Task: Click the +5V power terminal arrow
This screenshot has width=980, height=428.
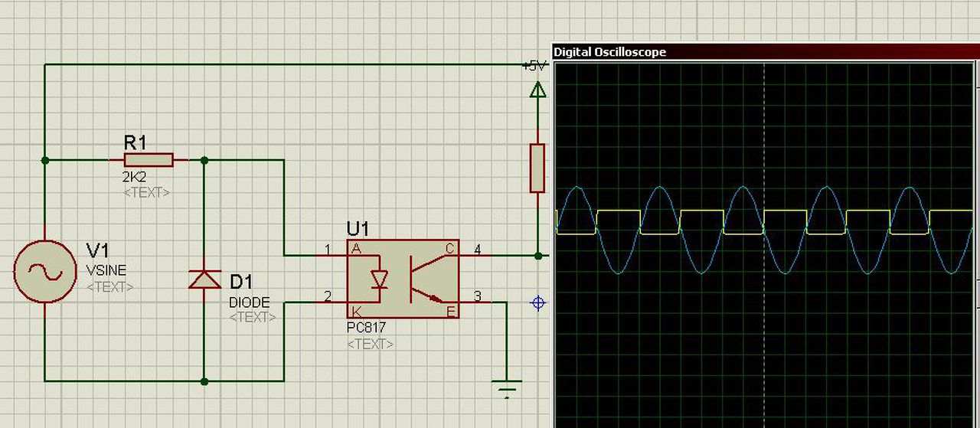Action: [x=538, y=91]
